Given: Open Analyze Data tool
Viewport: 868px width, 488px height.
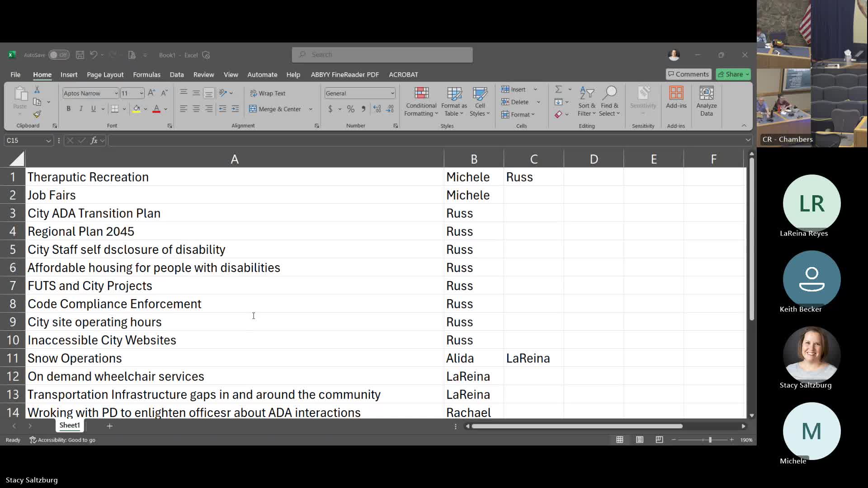Looking at the screenshot, I should (706, 102).
